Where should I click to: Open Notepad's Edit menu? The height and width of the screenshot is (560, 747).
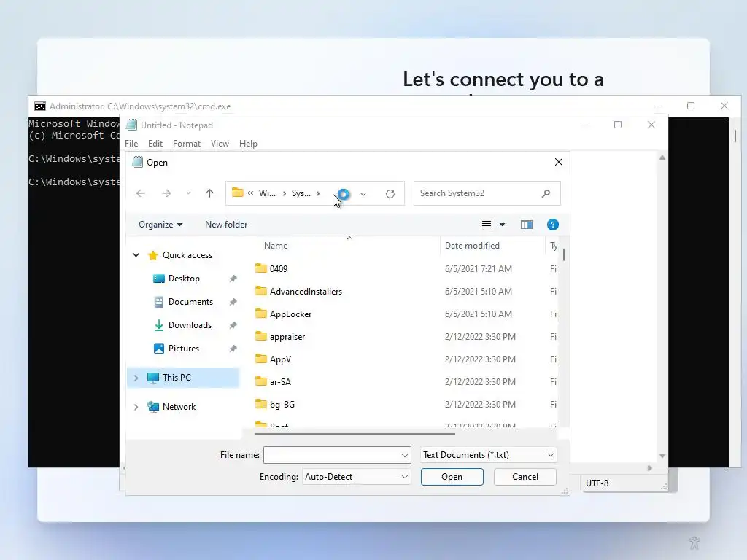[x=155, y=144]
